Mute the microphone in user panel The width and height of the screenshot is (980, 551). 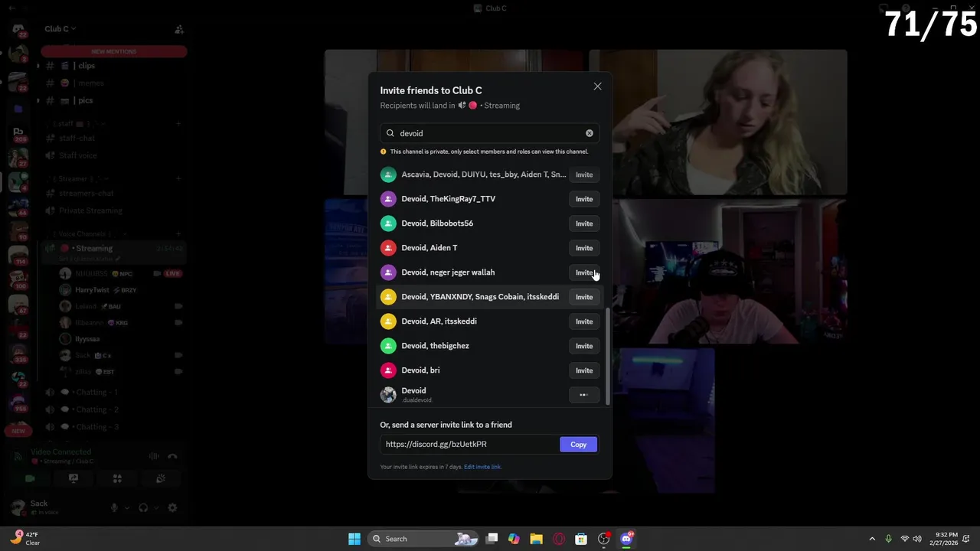pyautogui.click(x=114, y=507)
